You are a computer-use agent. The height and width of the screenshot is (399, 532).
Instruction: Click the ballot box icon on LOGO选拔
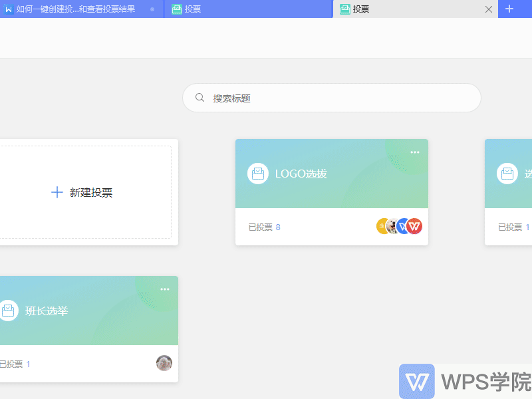(258, 174)
